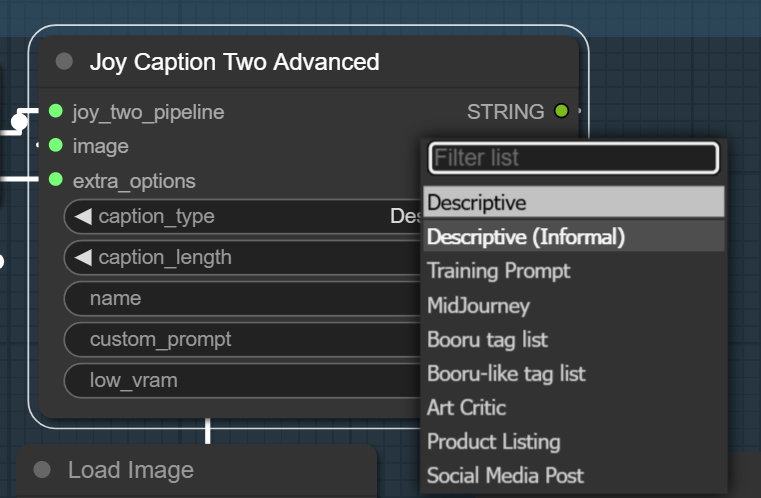Screen dimensions: 761x498
Task: Select Descriptive (Informal) option
Action: coord(574,236)
